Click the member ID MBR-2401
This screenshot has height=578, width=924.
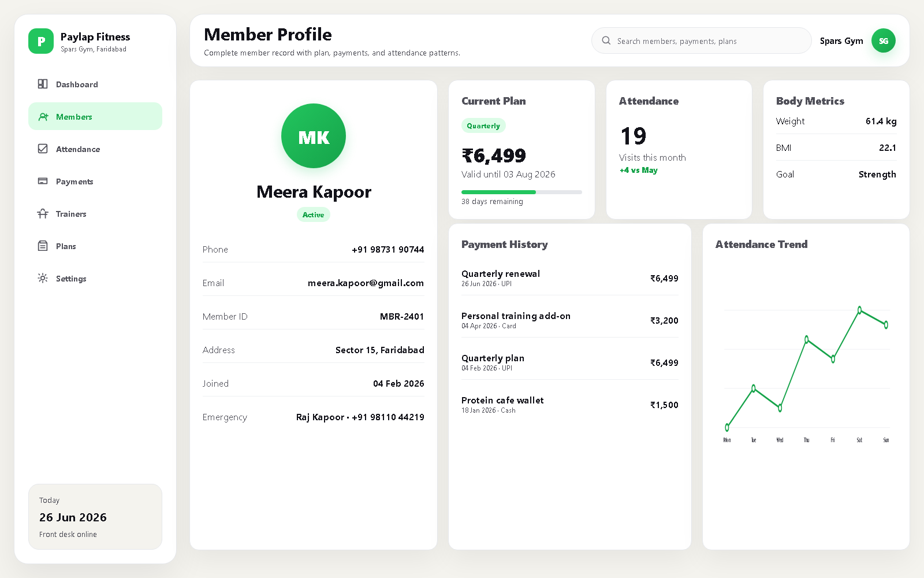pyautogui.click(x=402, y=316)
